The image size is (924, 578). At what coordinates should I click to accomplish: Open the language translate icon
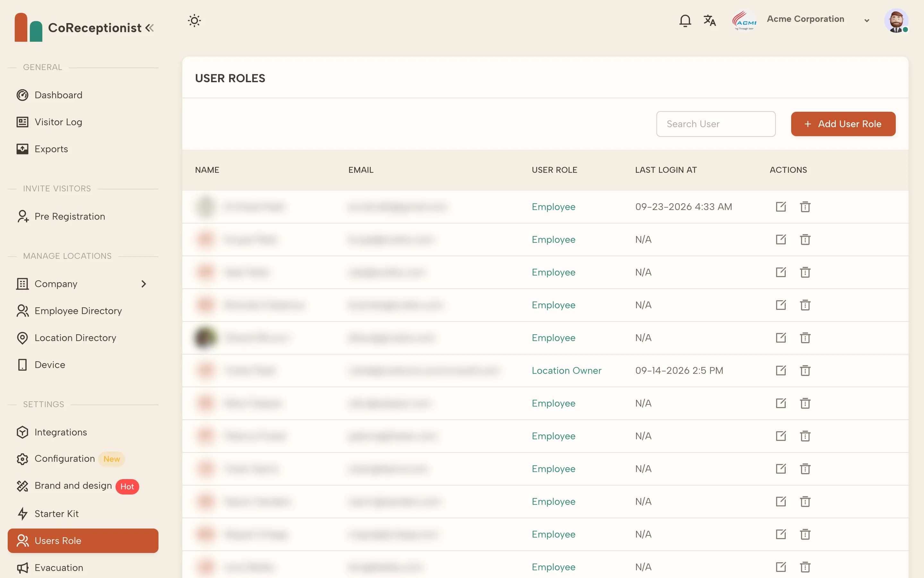point(709,21)
